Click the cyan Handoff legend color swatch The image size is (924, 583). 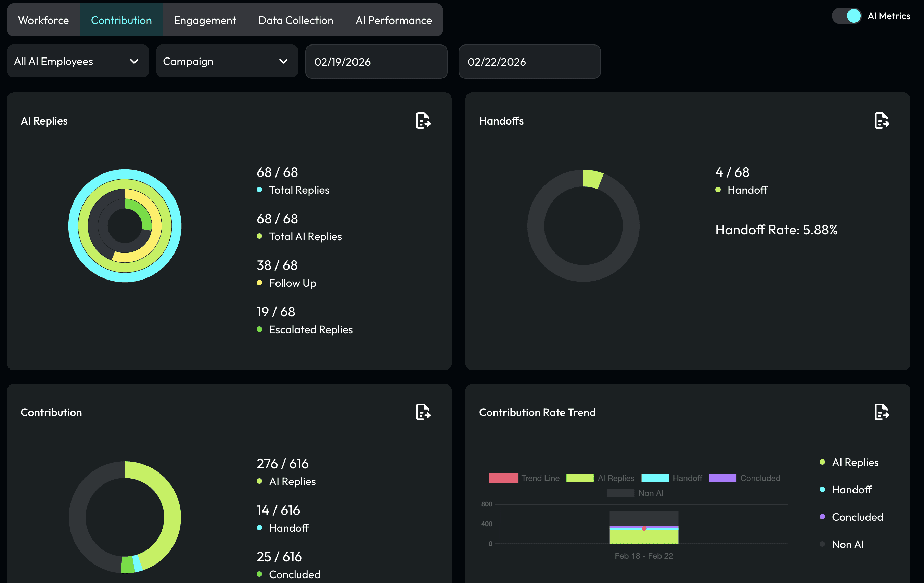[655, 478]
